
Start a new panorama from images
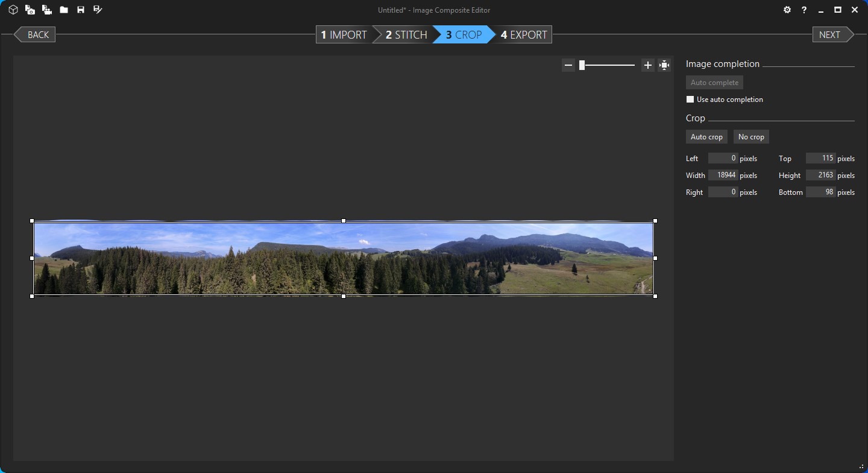(x=30, y=10)
